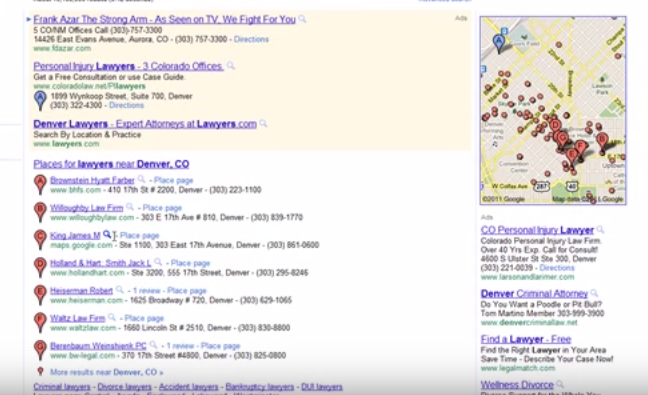The width and height of the screenshot is (648, 395).
Task: Open Place page link for Willoughby Law Firm
Action: (162, 208)
